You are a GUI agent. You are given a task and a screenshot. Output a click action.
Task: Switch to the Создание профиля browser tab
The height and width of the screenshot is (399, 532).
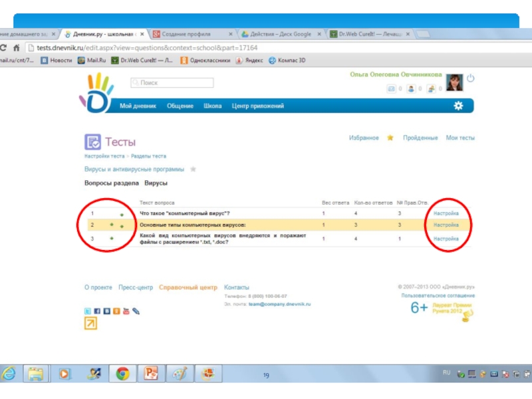pos(192,34)
